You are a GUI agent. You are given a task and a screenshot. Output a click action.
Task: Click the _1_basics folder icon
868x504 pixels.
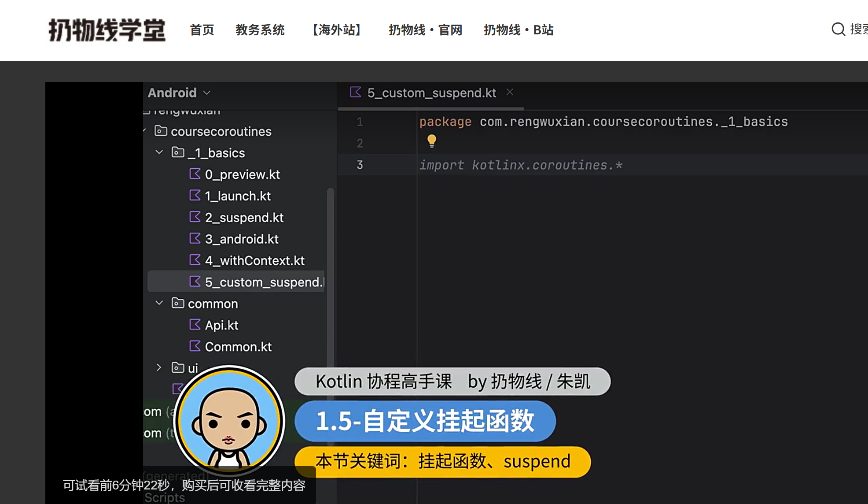[x=178, y=152]
